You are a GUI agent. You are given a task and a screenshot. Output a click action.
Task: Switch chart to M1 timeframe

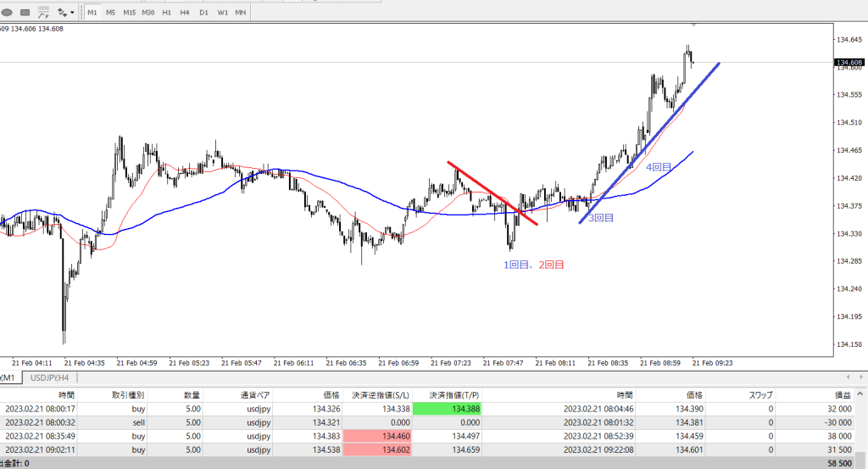tap(92, 13)
